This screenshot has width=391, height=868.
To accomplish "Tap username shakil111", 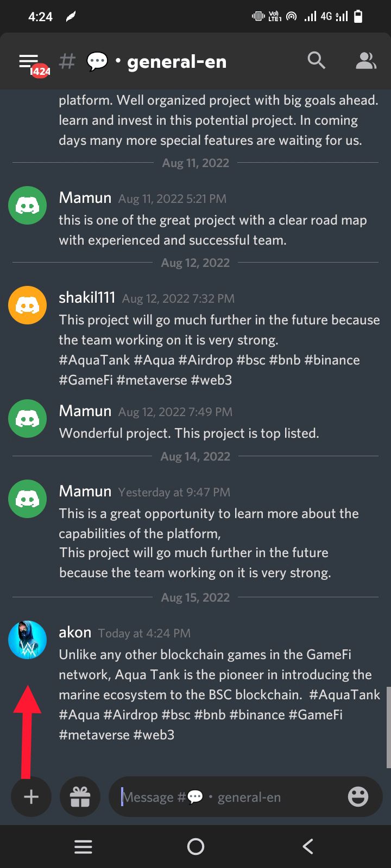I will tap(87, 298).
